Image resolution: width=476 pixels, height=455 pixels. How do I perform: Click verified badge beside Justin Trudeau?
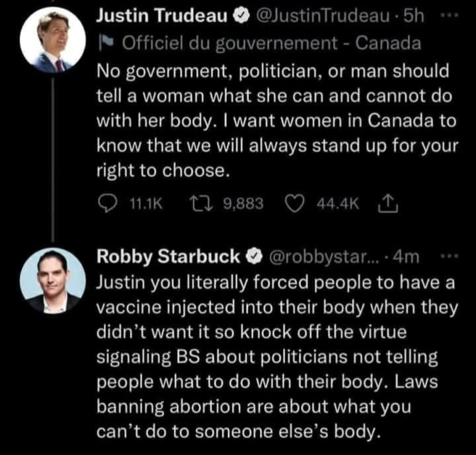(x=241, y=16)
